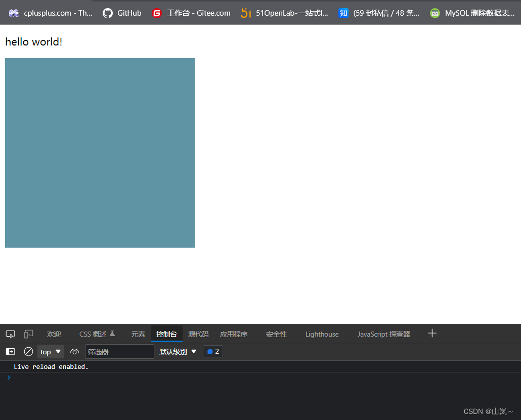Open the Gitee.com workbench bookmark
The width and height of the screenshot is (521, 420).
click(191, 13)
